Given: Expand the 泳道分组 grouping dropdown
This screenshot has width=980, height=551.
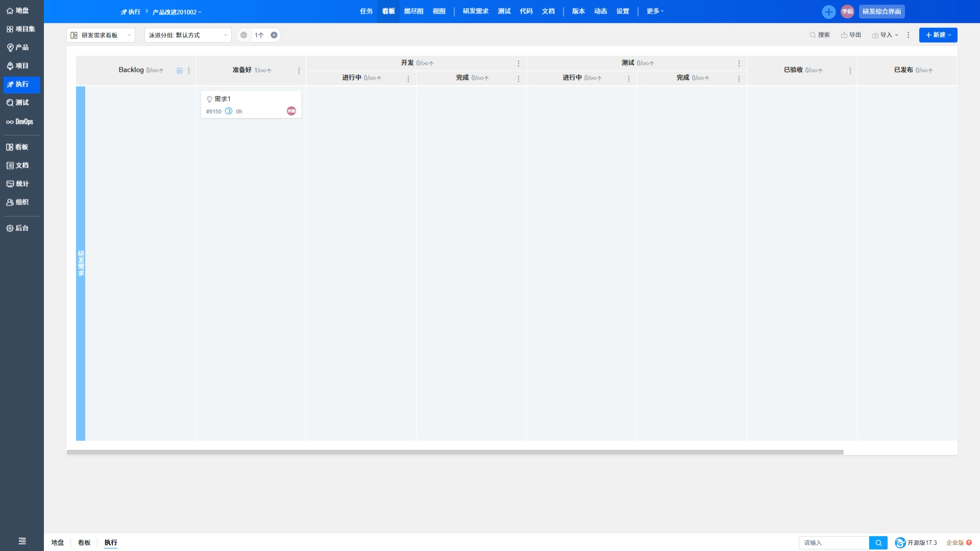Looking at the screenshot, I should click(188, 35).
